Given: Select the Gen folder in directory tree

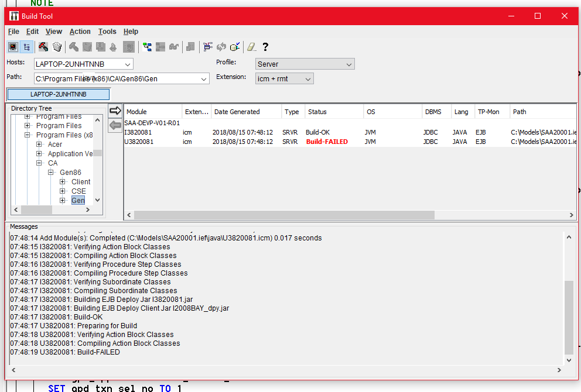Looking at the screenshot, I should [x=78, y=200].
